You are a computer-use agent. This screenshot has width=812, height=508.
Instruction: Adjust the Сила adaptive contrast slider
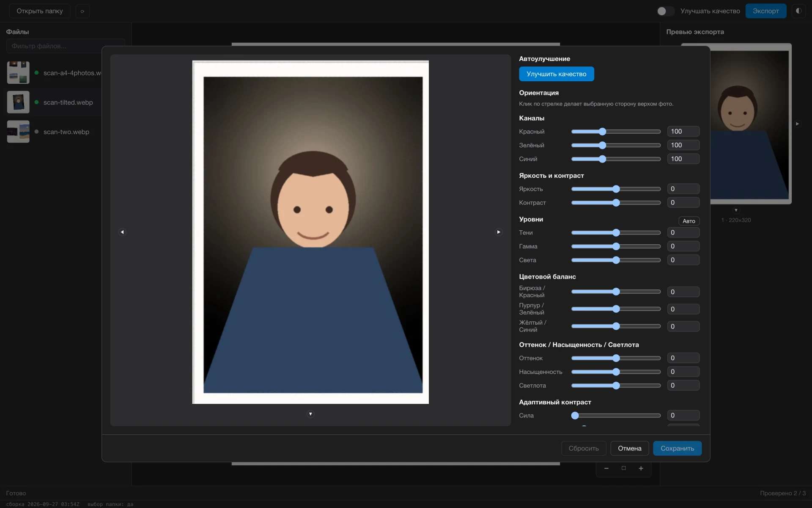tap(616, 416)
